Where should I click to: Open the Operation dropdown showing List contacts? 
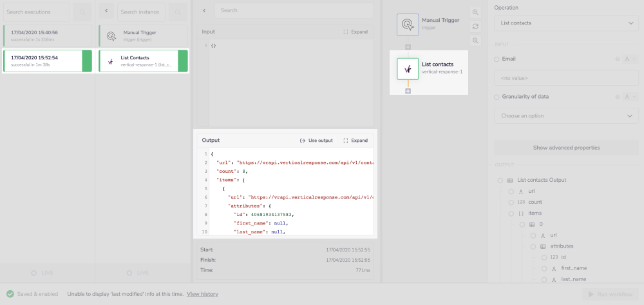tap(566, 23)
